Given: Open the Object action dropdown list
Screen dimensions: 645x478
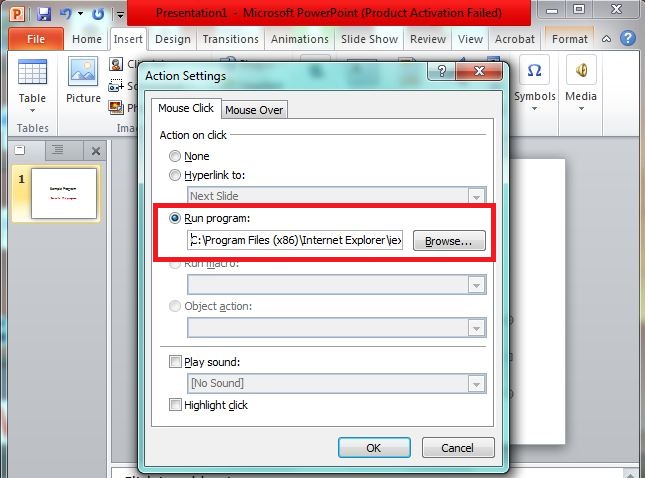Looking at the screenshot, I should coord(476,328).
